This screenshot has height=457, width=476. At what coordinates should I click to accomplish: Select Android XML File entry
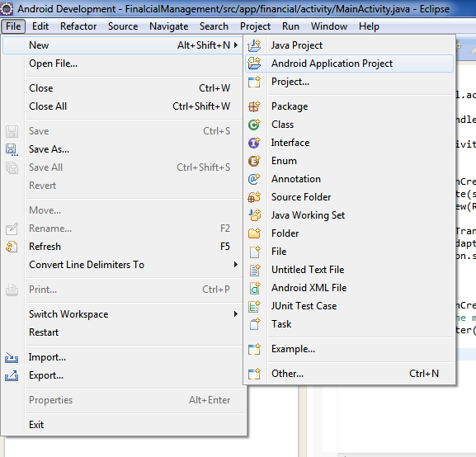click(x=349, y=288)
